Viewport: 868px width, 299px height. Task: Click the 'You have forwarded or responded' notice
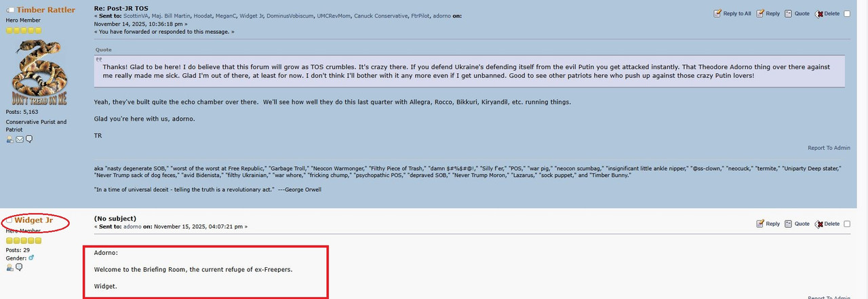tap(163, 31)
